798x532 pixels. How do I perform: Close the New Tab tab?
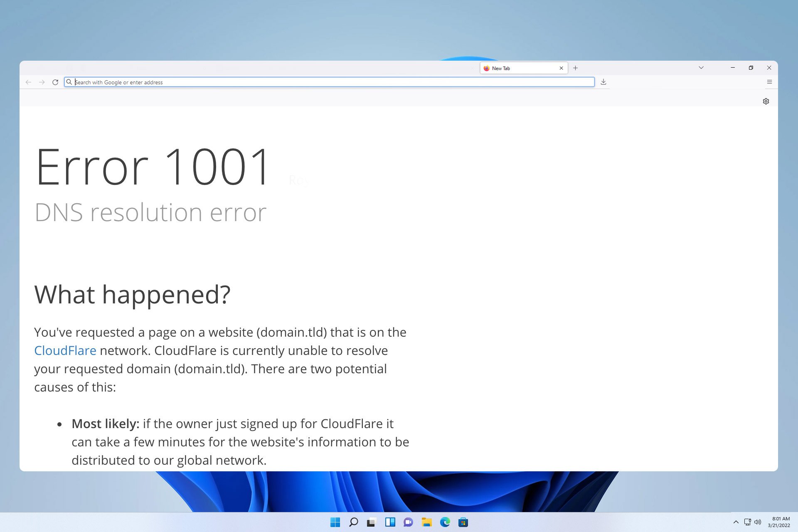tap(561, 68)
